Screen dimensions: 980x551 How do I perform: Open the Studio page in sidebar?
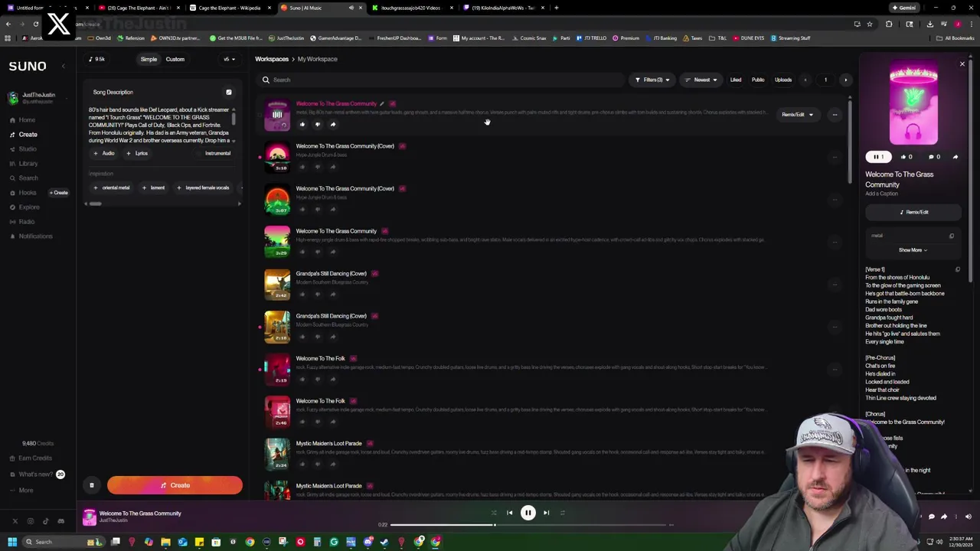[27, 149]
